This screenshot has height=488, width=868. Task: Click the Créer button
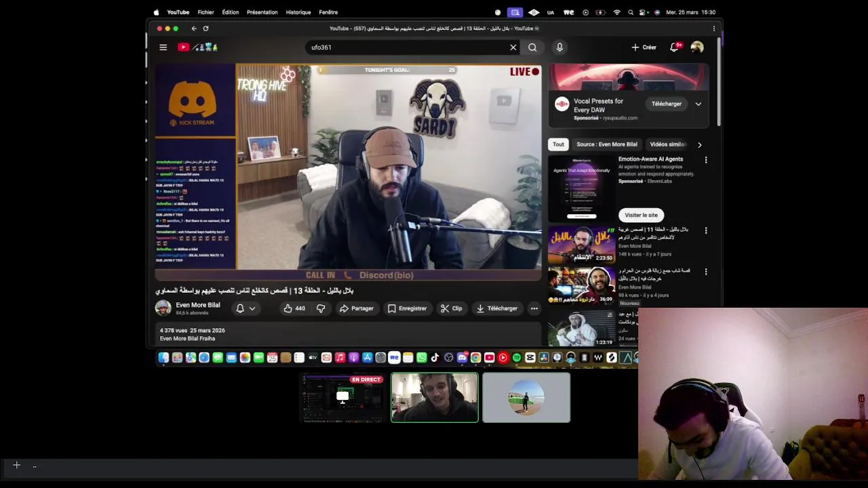(x=644, y=47)
